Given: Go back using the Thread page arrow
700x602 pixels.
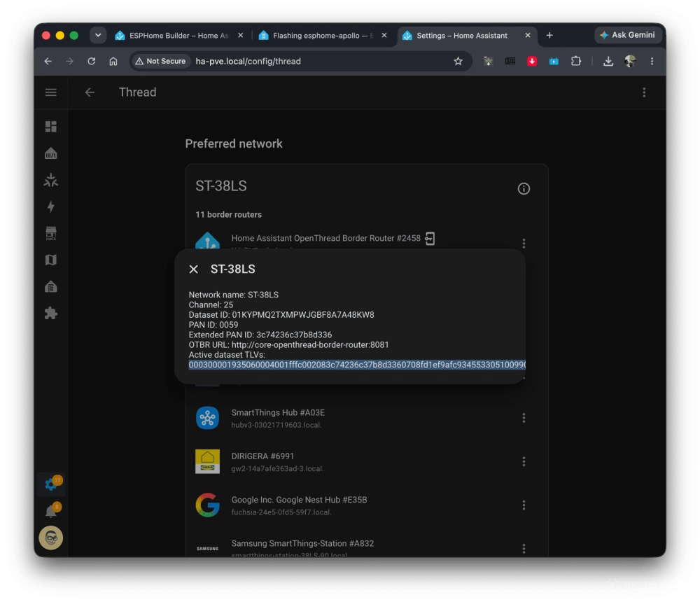Looking at the screenshot, I should 90,92.
